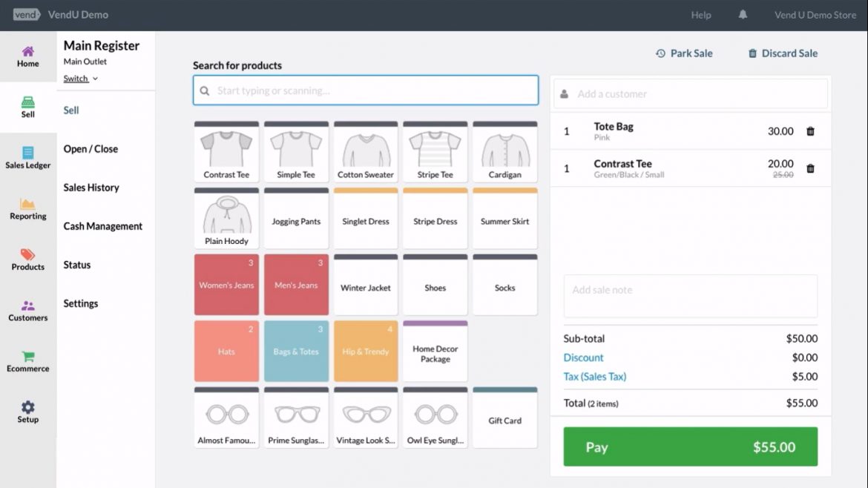Remove the Tote Bag line with its trash icon
The image size is (868, 488).
point(810,131)
